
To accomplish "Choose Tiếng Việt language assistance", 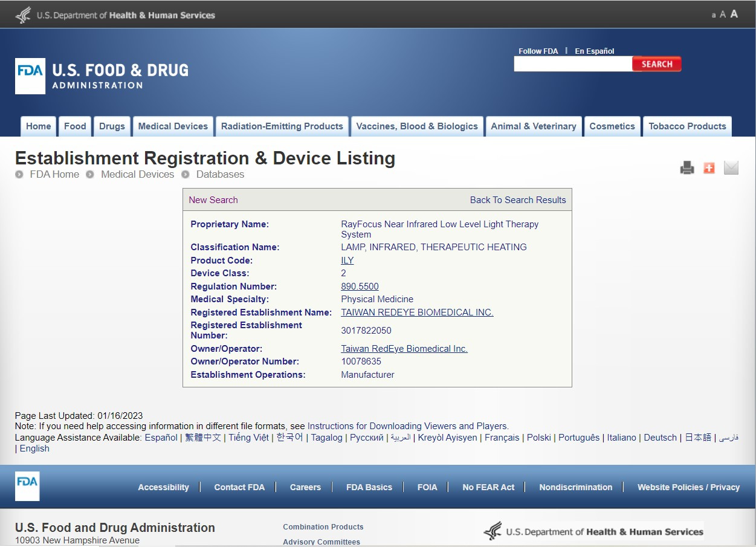I will click(248, 438).
